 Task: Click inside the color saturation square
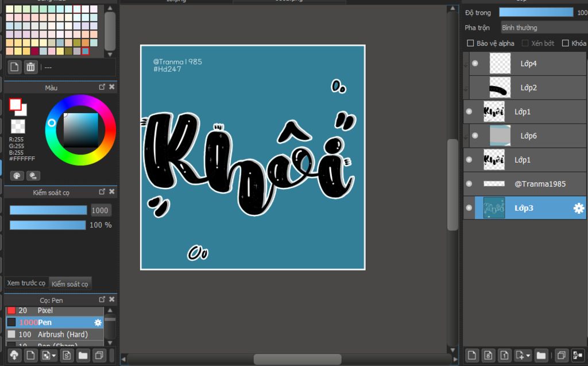(x=80, y=130)
